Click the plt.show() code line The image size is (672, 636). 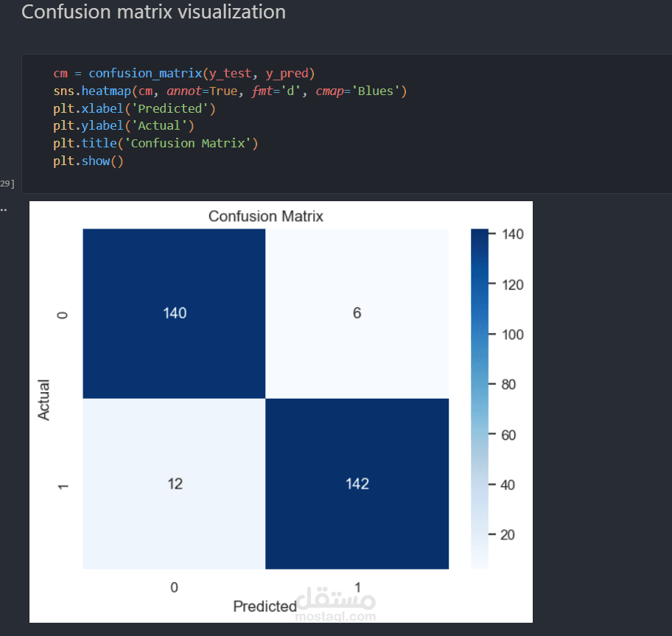pos(88,161)
